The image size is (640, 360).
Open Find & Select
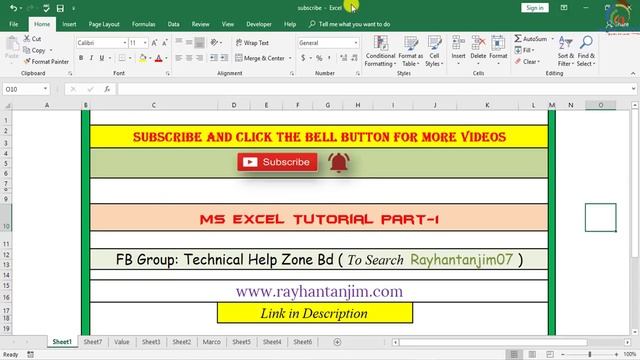(586, 51)
